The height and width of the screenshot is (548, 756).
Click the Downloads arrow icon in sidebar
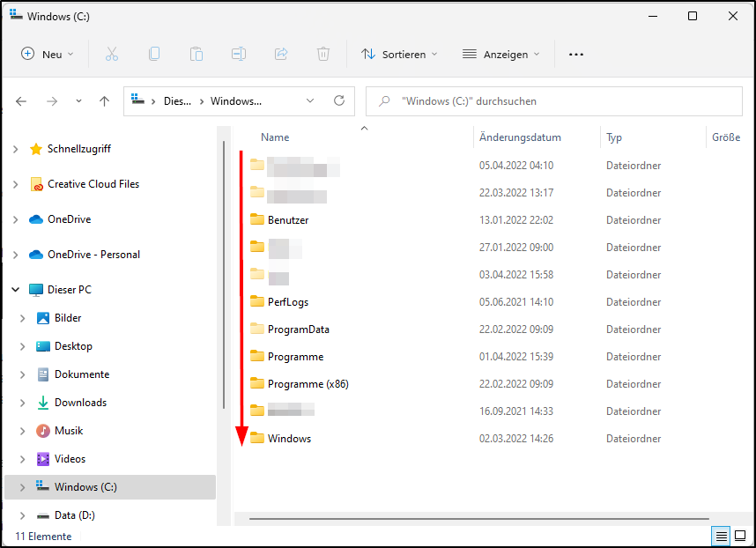43,403
